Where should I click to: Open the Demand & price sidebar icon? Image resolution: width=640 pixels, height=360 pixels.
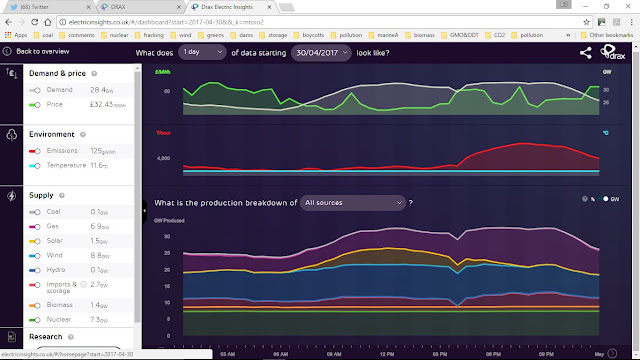click(x=11, y=74)
